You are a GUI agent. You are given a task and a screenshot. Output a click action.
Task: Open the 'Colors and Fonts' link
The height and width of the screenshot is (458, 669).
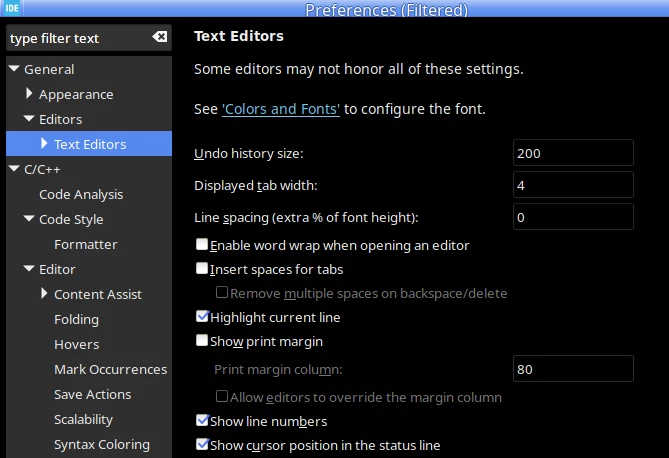[x=281, y=109]
